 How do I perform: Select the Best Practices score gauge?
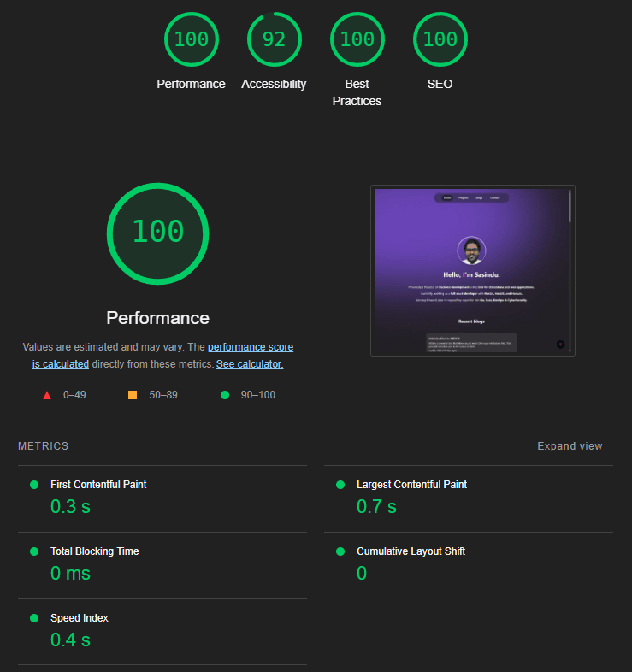(x=357, y=39)
